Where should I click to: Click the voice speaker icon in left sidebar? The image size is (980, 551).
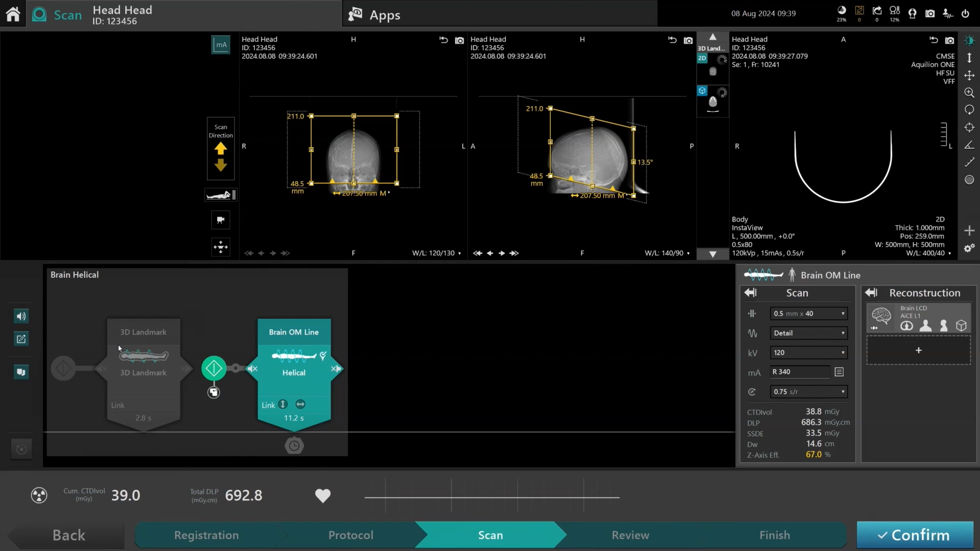coord(21,317)
